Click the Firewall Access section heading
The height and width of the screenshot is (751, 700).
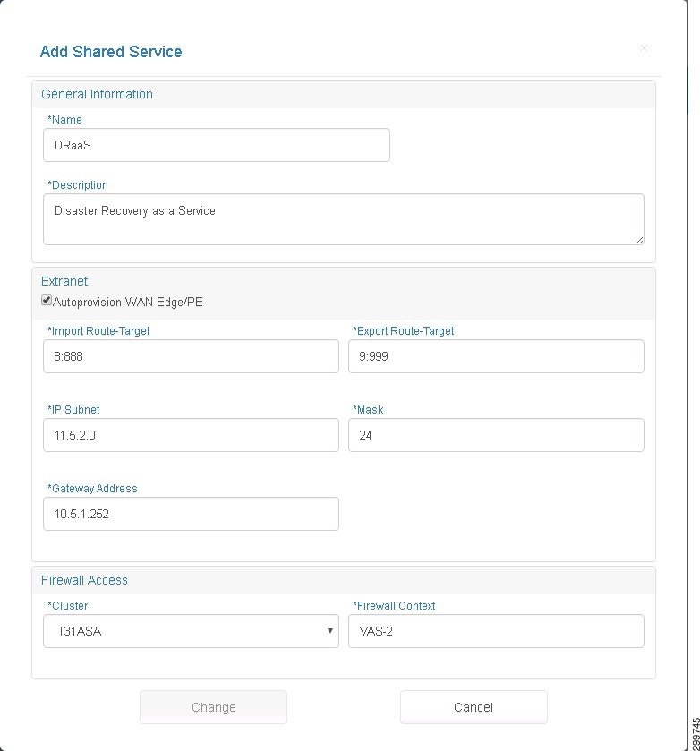[x=84, y=580]
